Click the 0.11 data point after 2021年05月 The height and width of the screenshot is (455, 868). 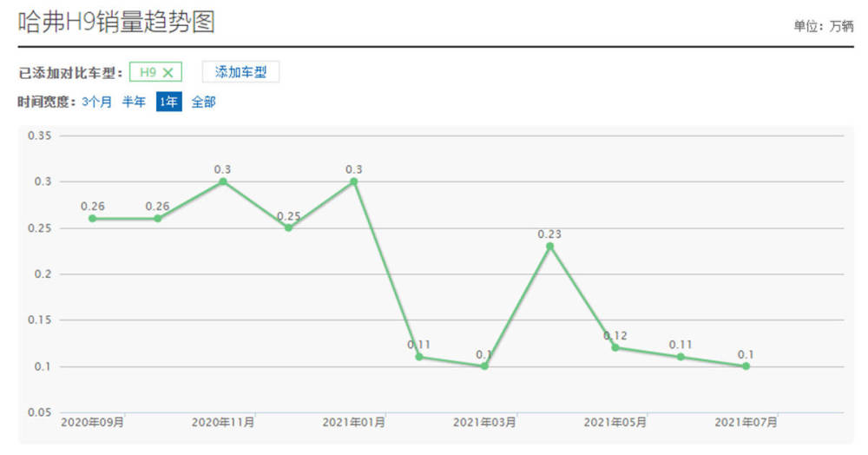681,357
